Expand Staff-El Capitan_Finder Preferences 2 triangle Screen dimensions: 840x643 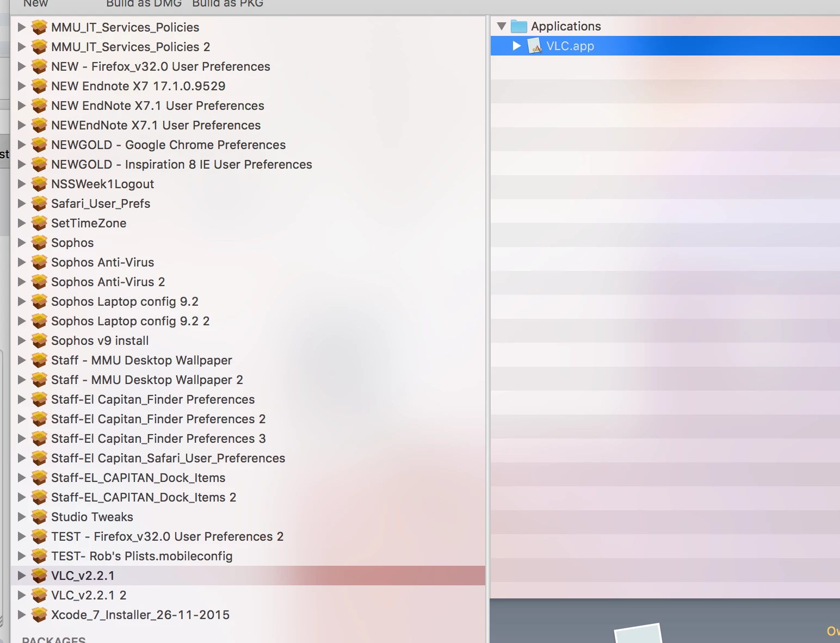tap(22, 419)
